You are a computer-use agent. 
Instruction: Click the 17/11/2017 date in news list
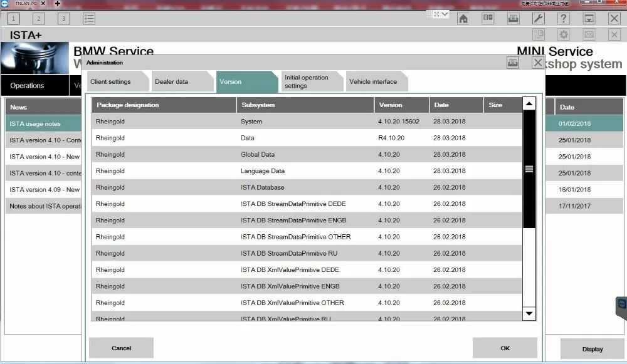[x=574, y=206]
